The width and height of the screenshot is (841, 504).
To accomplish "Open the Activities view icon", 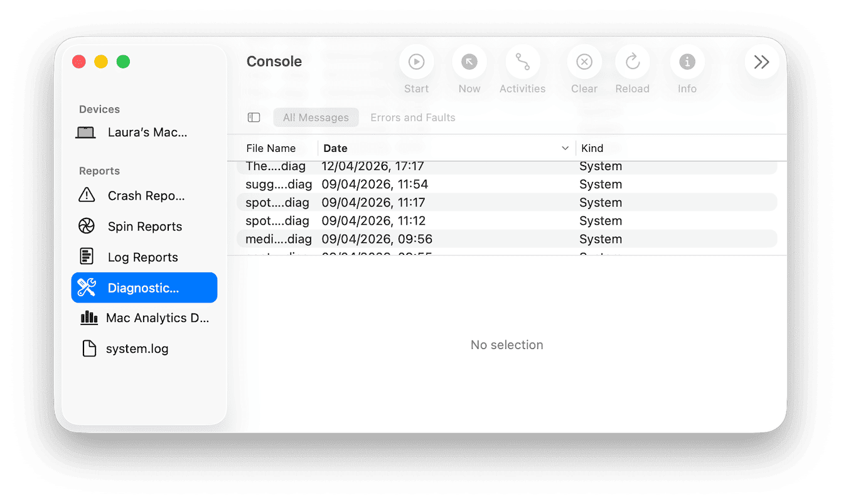I will 522,62.
